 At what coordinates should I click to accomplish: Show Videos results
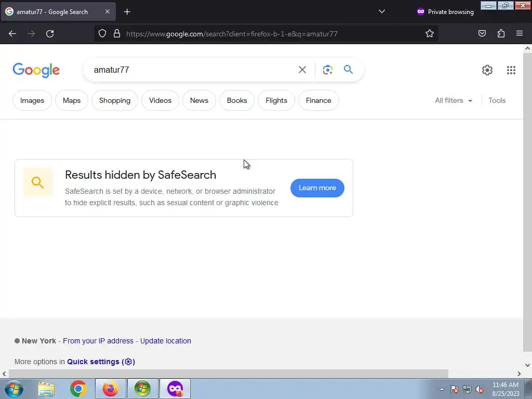[160, 100]
